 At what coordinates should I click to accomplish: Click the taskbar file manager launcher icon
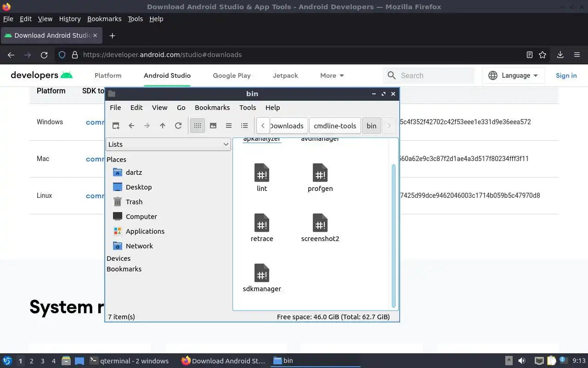tap(66, 361)
